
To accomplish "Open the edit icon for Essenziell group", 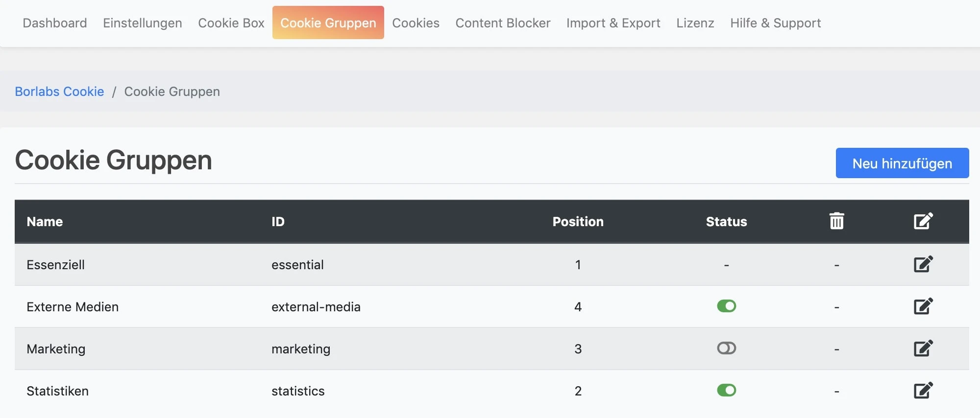I will pyautogui.click(x=923, y=264).
